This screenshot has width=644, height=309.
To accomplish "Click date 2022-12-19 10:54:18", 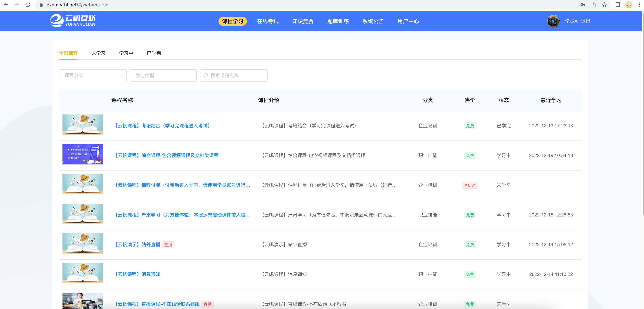I will 551,156.
